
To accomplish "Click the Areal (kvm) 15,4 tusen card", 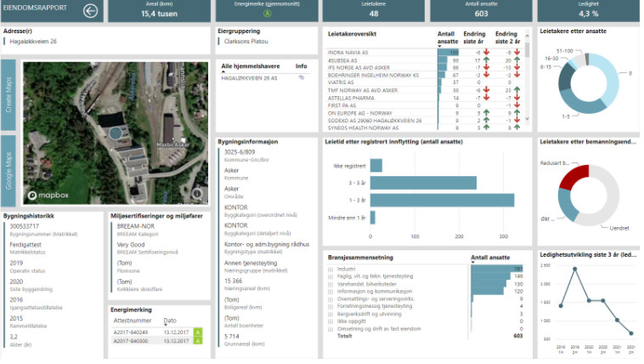I will [160, 11].
